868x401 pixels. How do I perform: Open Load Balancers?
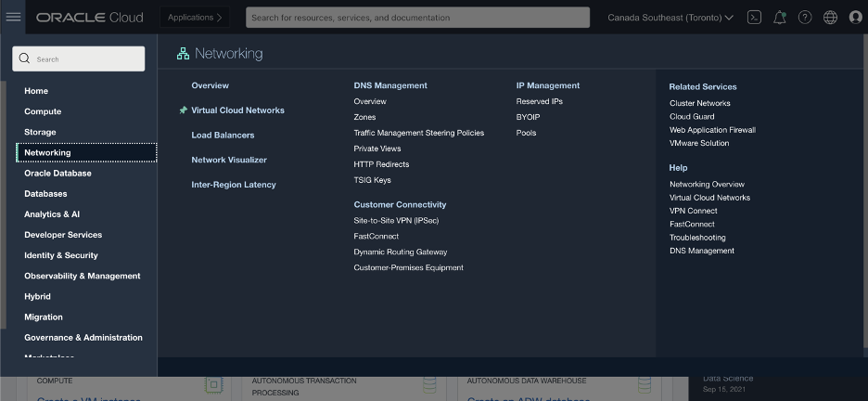(223, 135)
